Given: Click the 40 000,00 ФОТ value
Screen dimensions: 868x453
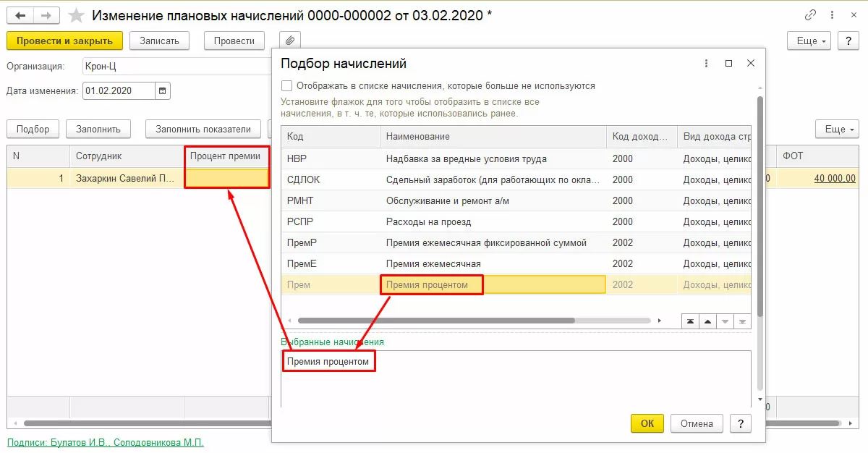Looking at the screenshot, I should coord(835,178).
